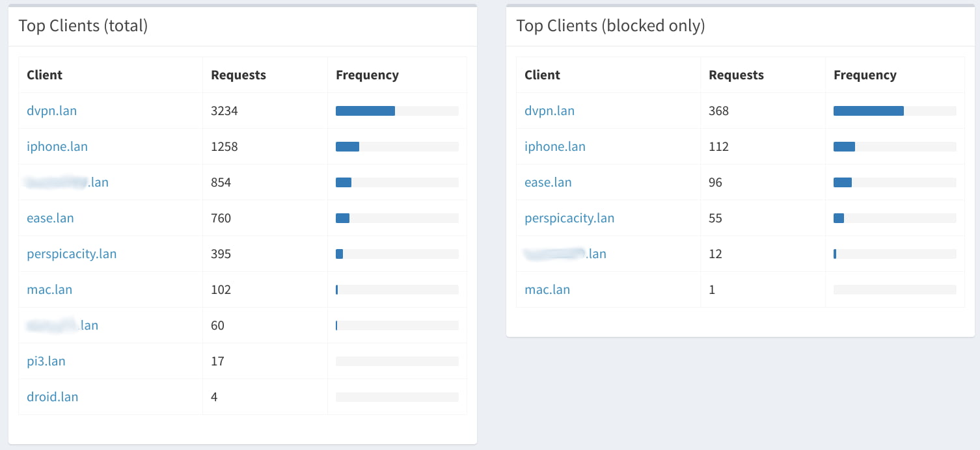Open dvpn.lan in blocked only table
Screen dimensions: 980x450
pyautogui.click(x=549, y=111)
